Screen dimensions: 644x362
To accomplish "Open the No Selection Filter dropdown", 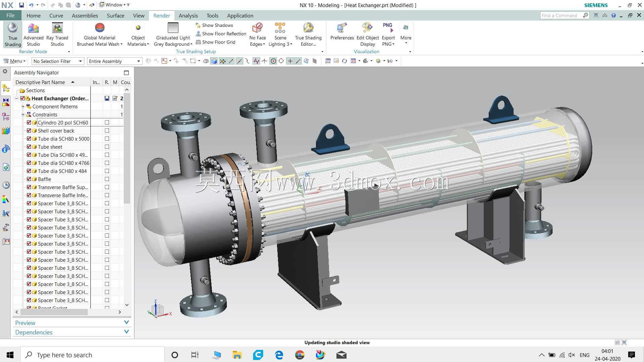I will click(57, 61).
